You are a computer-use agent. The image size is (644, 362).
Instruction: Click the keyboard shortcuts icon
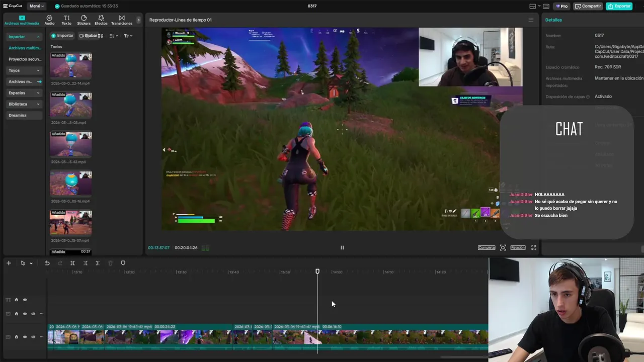pyautogui.click(x=547, y=6)
